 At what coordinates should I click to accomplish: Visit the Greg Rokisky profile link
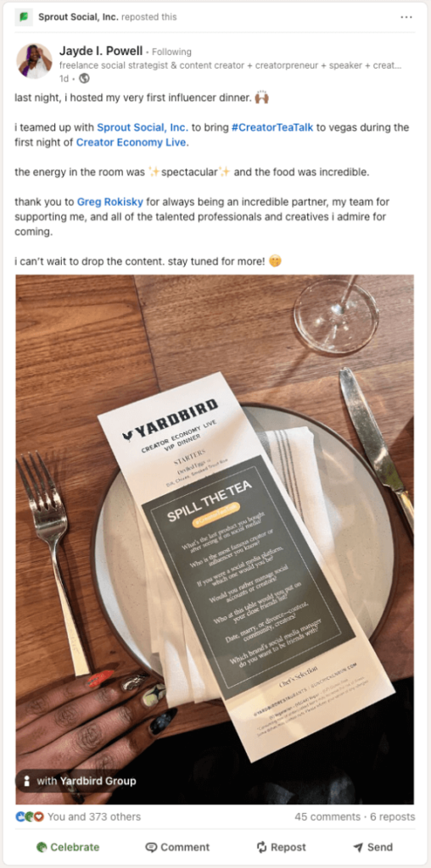pos(111,202)
